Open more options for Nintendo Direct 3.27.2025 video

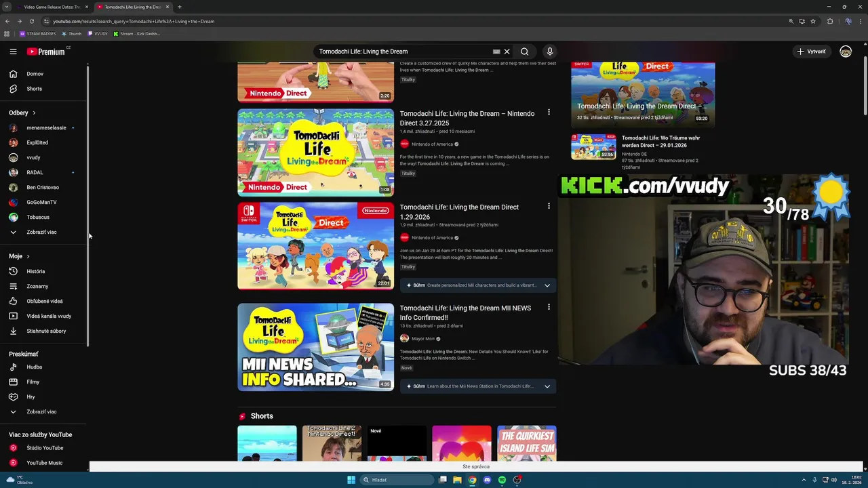tap(549, 113)
